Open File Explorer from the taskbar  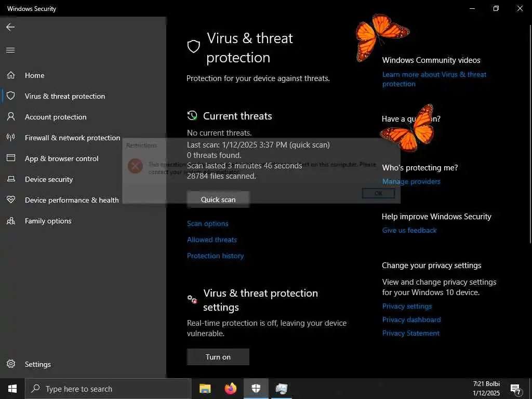point(205,389)
